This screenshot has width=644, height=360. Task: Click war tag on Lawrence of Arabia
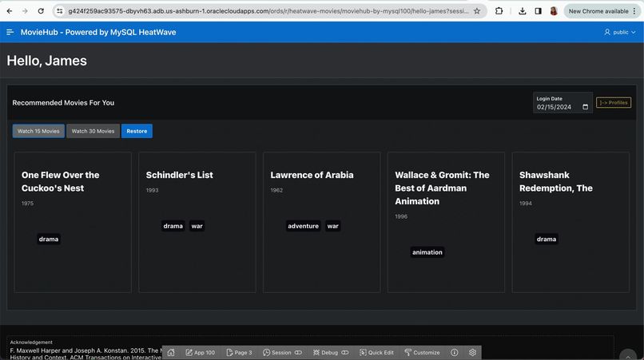[x=332, y=226]
